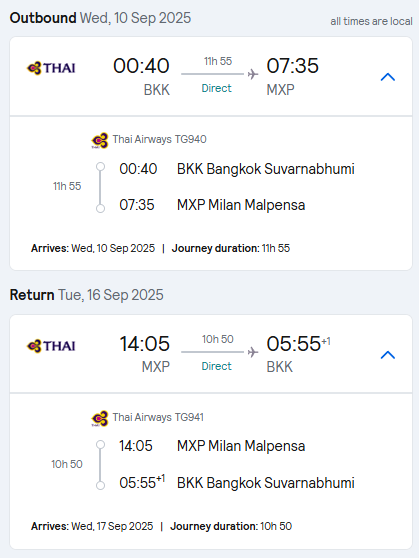Select the Return Tue, 16 Sep 2025 heading

pos(87,295)
